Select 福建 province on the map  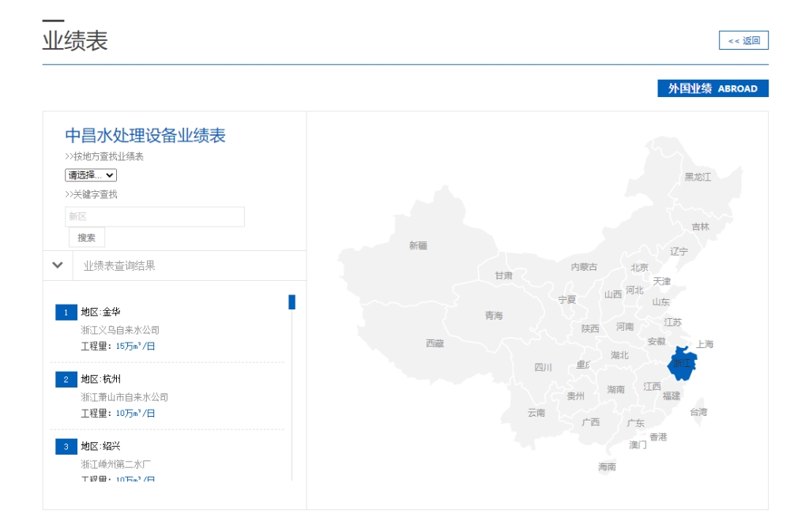pyautogui.click(x=671, y=396)
